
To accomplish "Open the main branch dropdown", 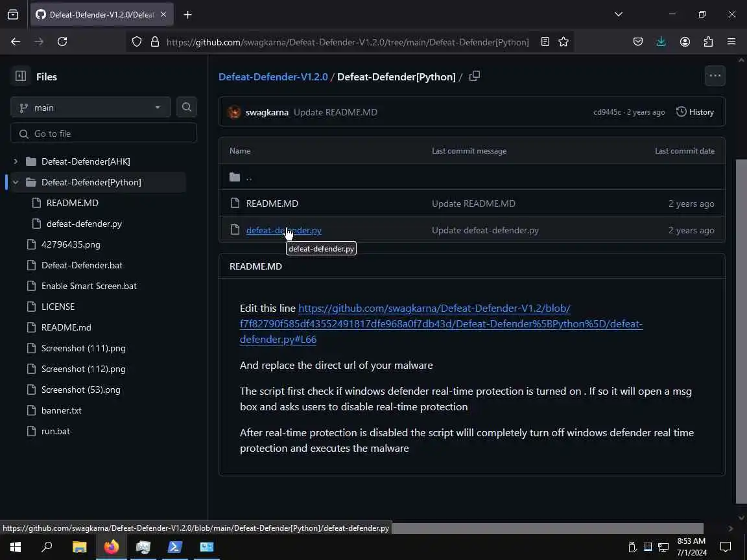I will (91, 108).
